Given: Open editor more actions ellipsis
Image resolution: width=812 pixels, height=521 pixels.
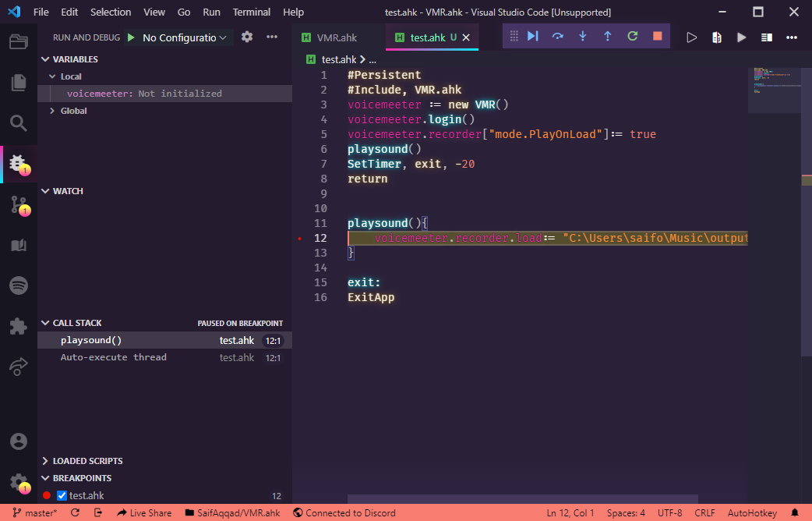Looking at the screenshot, I should tap(792, 37).
